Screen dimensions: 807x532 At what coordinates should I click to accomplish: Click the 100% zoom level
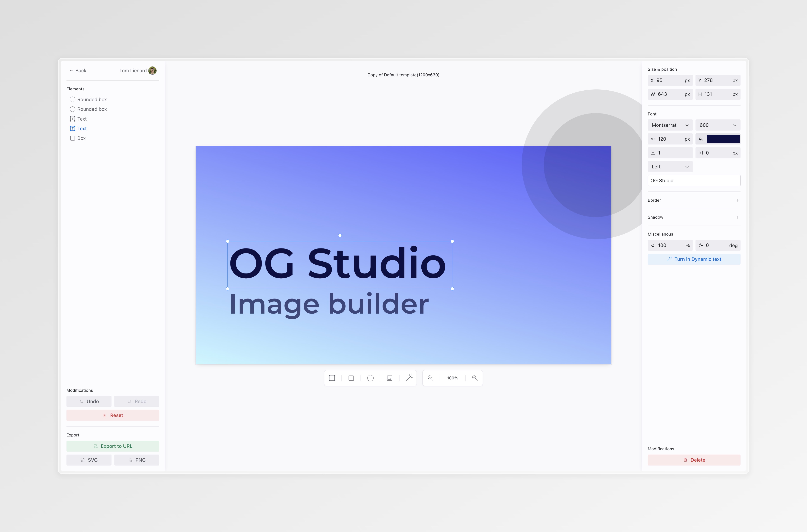pyautogui.click(x=453, y=378)
